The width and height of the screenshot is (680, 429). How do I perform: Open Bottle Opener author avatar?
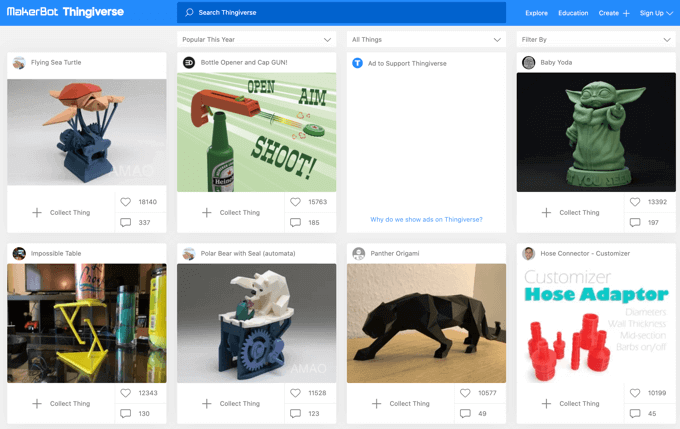[189, 63]
